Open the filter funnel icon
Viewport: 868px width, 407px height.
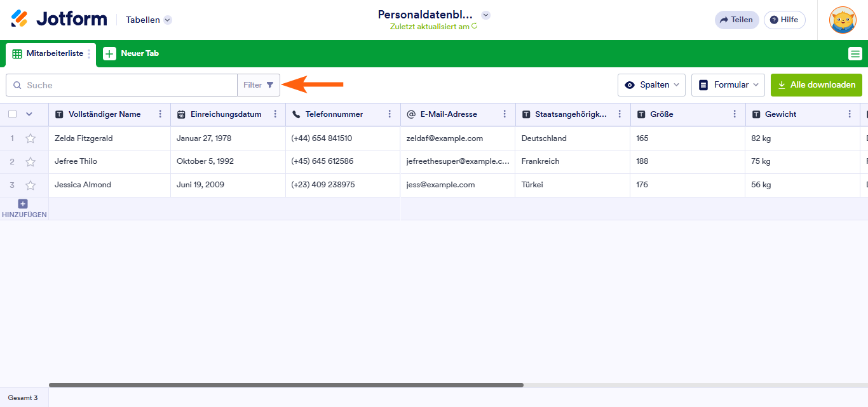tap(270, 85)
